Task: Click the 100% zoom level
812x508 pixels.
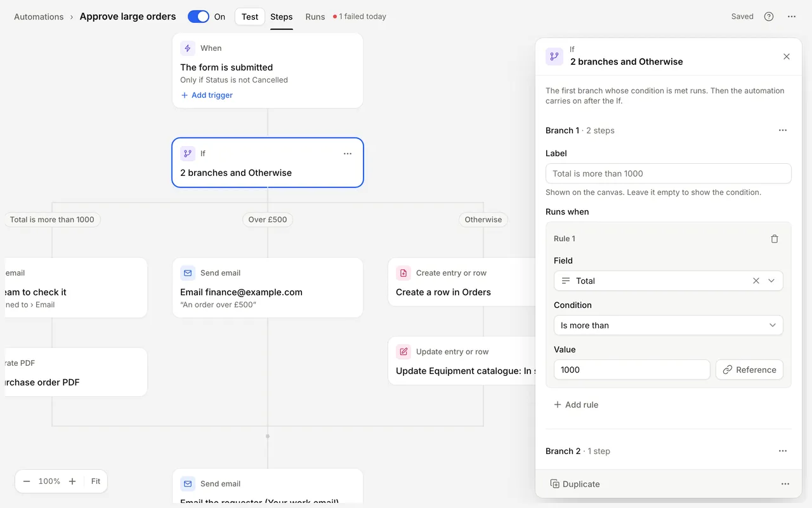Action: pos(49,481)
